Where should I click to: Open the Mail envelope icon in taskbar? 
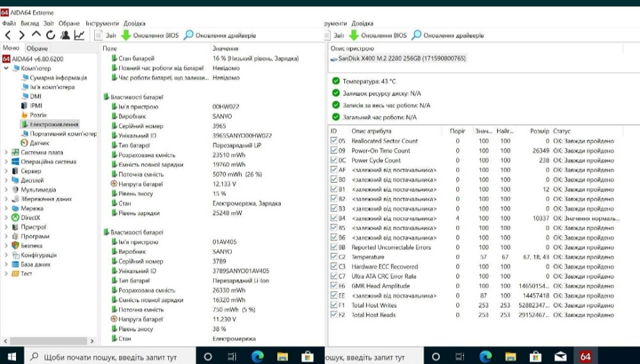coord(561,356)
